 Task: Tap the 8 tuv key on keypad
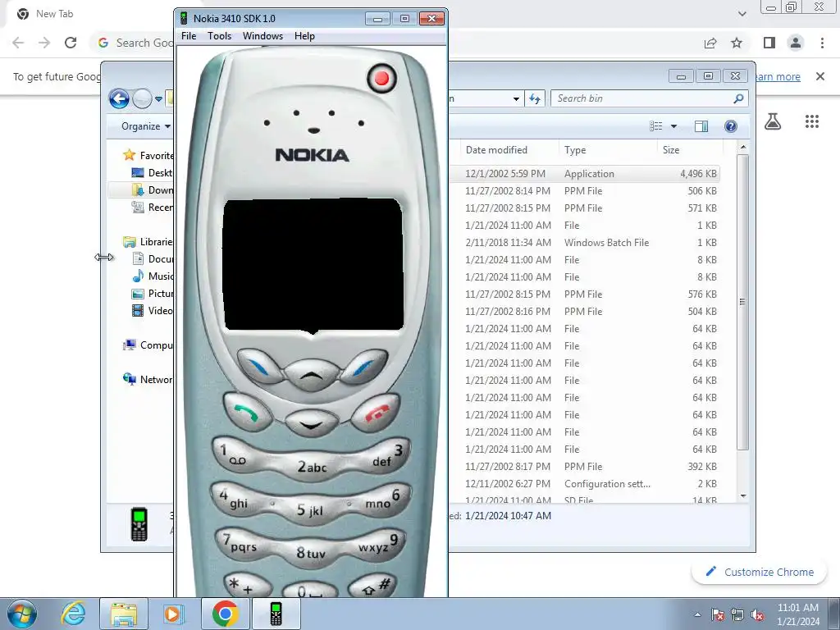click(x=312, y=553)
